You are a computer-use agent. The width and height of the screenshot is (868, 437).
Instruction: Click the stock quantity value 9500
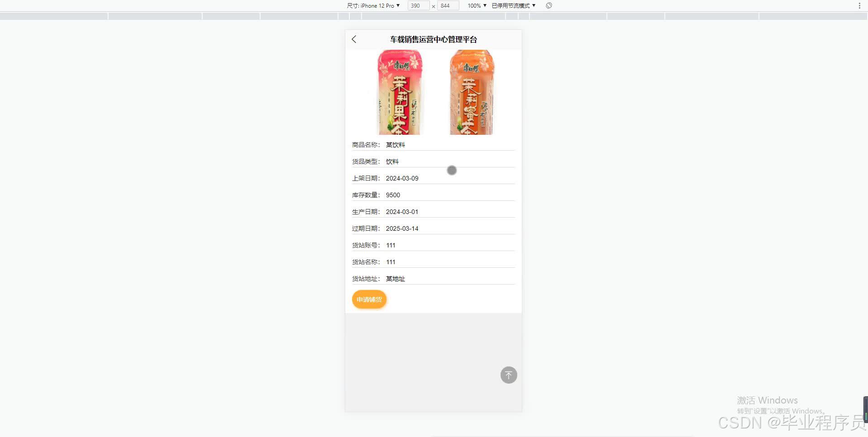tap(393, 195)
